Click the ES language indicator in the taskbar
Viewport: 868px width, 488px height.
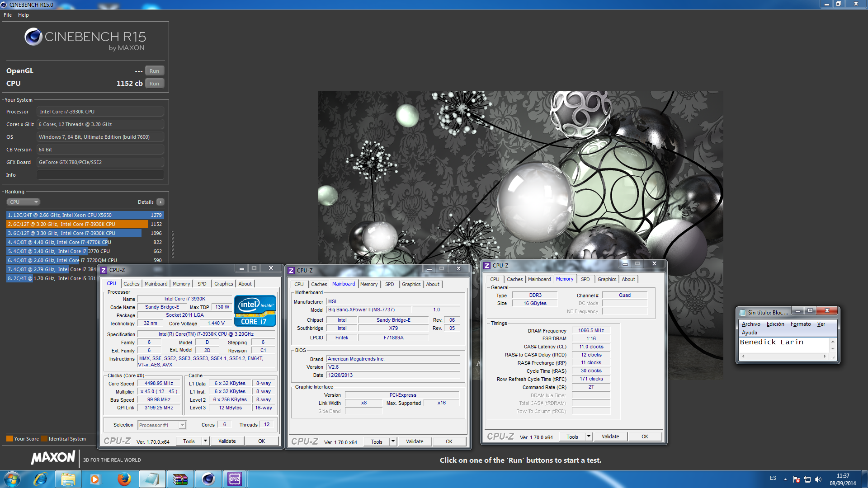[773, 478]
